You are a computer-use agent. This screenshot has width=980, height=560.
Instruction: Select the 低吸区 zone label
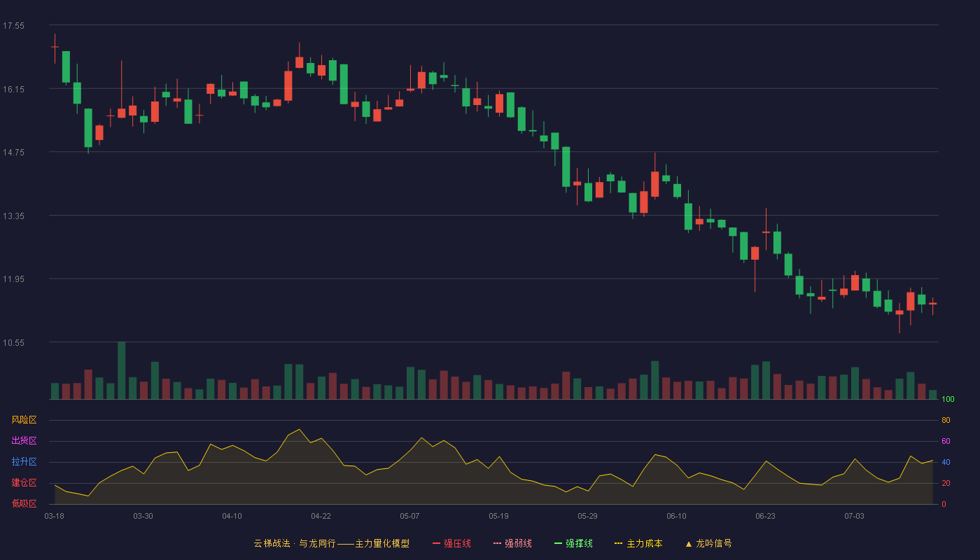click(x=24, y=503)
